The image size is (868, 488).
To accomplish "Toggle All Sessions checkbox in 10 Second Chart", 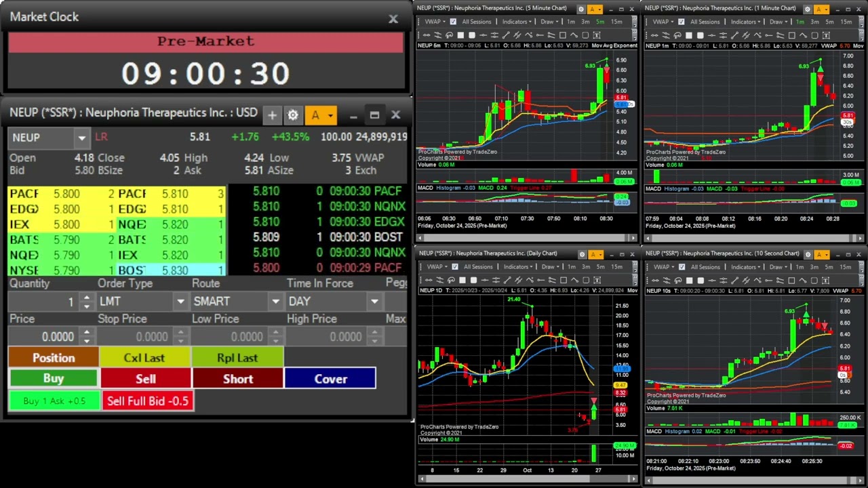I will coord(681,266).
